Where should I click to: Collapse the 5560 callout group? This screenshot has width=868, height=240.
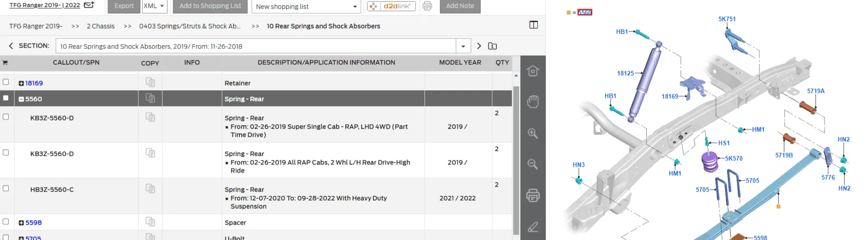(21, 99)
